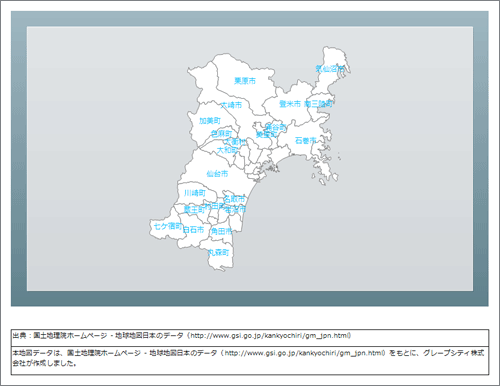Select the 蔵王町 region
The image size is (500, 386).
[194, 209]
